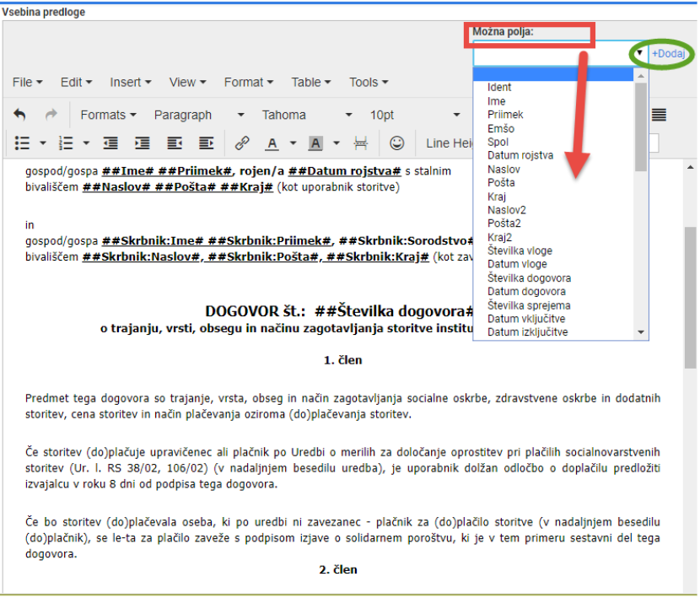Screen dimensions: 700x598
Task: Select Kraj from field list
Action: (x=553, y=197)
